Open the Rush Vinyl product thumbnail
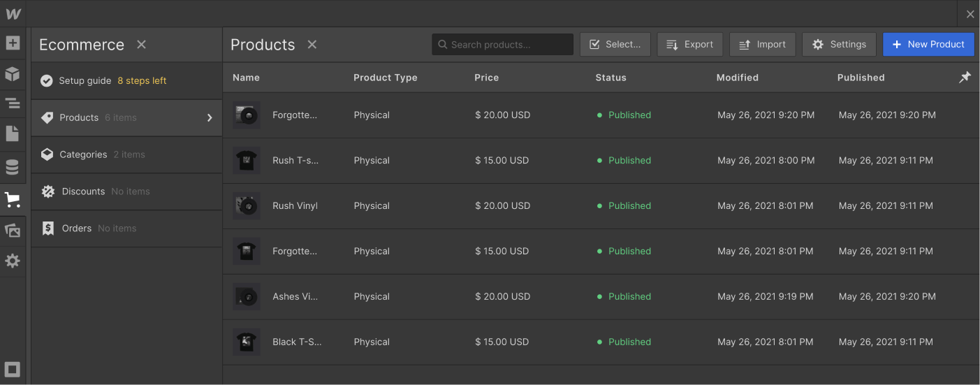The height and width of the screenshot is (385, 980). [246, 206]
